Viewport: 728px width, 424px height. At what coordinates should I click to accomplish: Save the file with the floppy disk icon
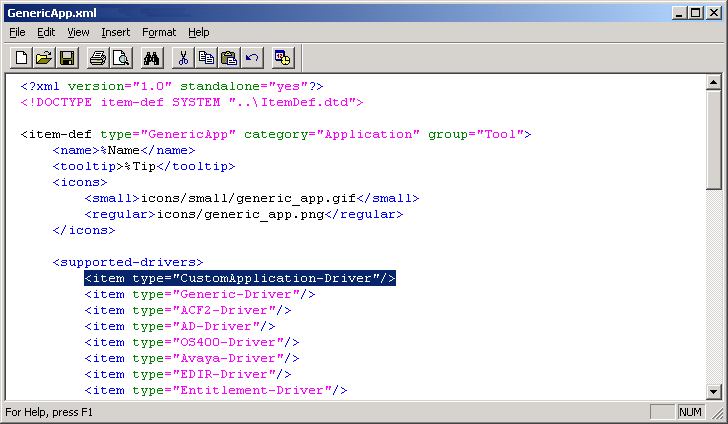67,58
